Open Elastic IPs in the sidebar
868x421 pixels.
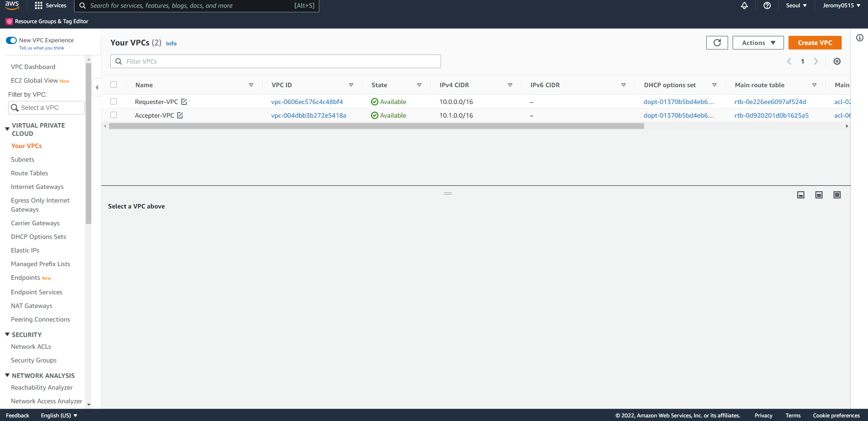25,250
